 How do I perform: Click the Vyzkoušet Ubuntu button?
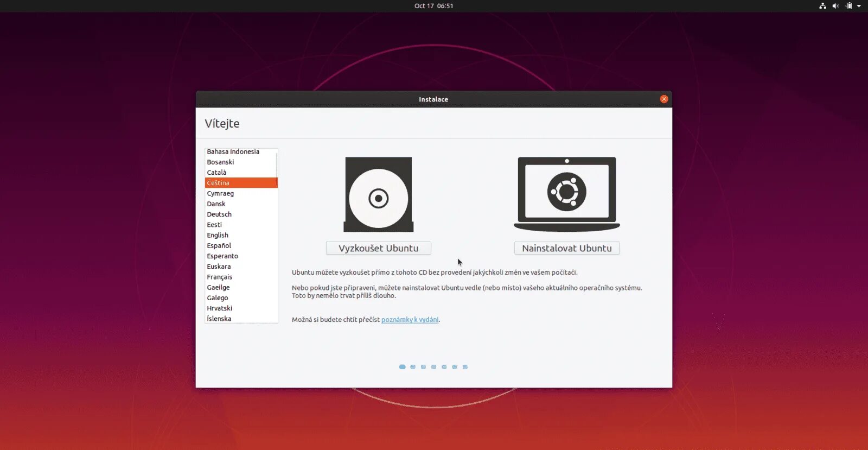379,248
